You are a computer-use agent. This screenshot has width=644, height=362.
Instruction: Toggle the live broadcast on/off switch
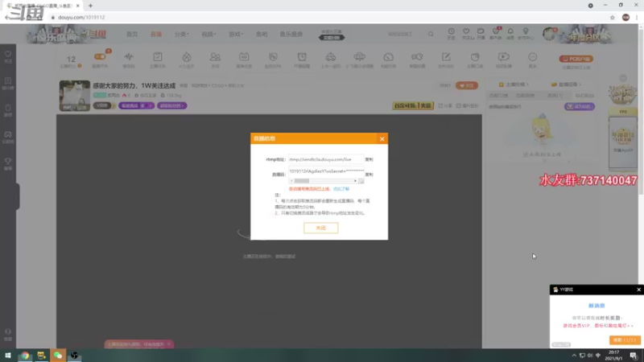point(100,57)
